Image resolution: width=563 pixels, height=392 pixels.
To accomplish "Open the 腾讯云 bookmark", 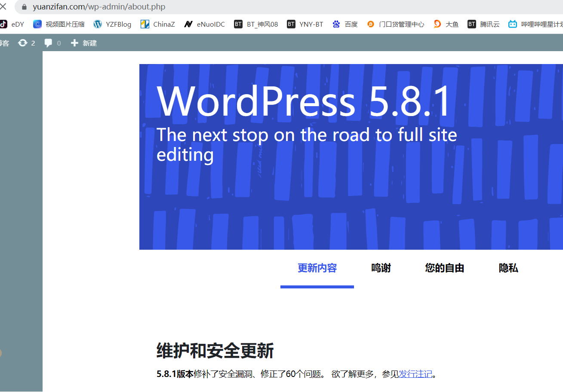I will (484, 24).
